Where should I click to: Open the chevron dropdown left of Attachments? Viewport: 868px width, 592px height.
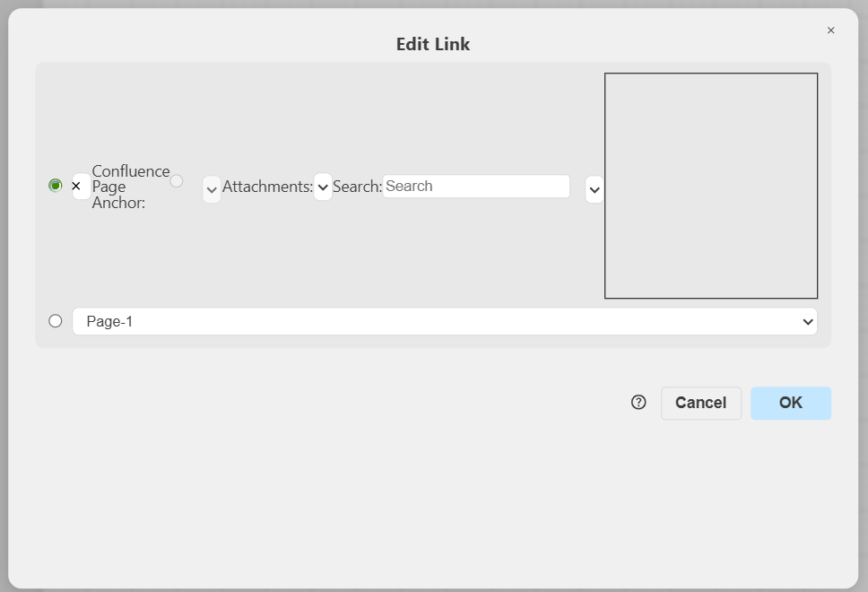pyautogui.click(x=212, y=189)
